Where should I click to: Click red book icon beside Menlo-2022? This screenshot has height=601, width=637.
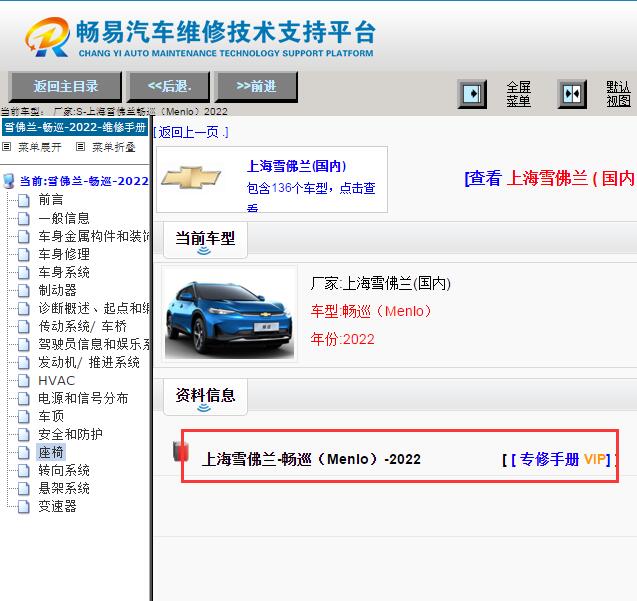(181, 451)
